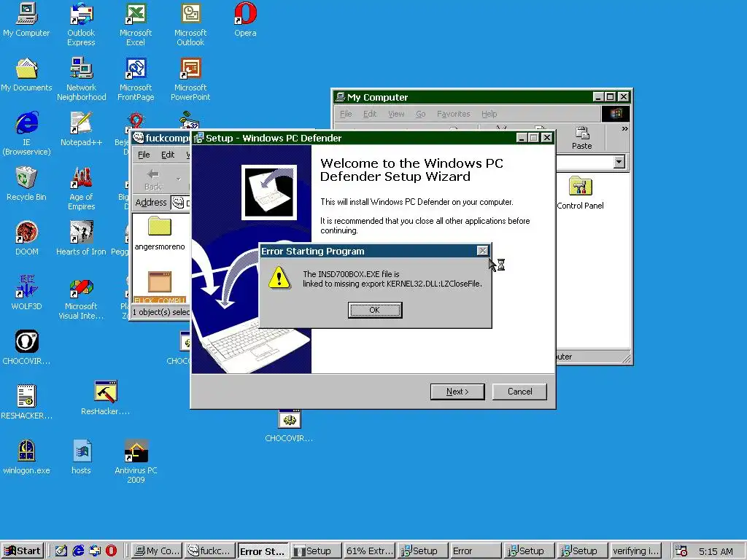This screenshot has width=747, height=560.
Task: Open the My Computer desktop icon
Action: pos(26,20)
